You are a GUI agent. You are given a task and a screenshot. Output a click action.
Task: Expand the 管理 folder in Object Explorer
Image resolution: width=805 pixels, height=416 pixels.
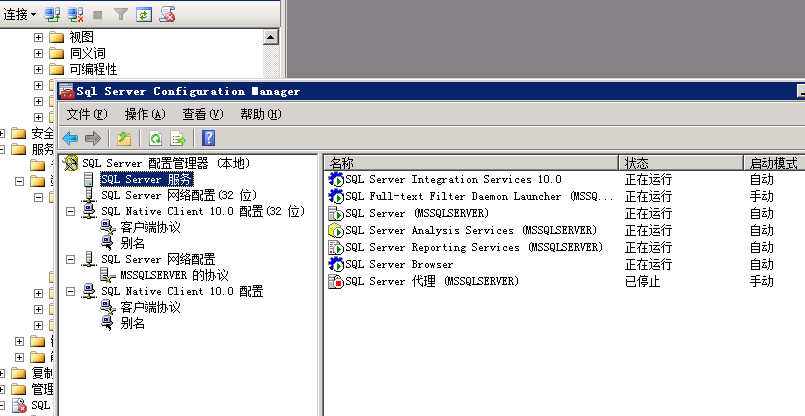pyautogui.click(x=2, y=389)
